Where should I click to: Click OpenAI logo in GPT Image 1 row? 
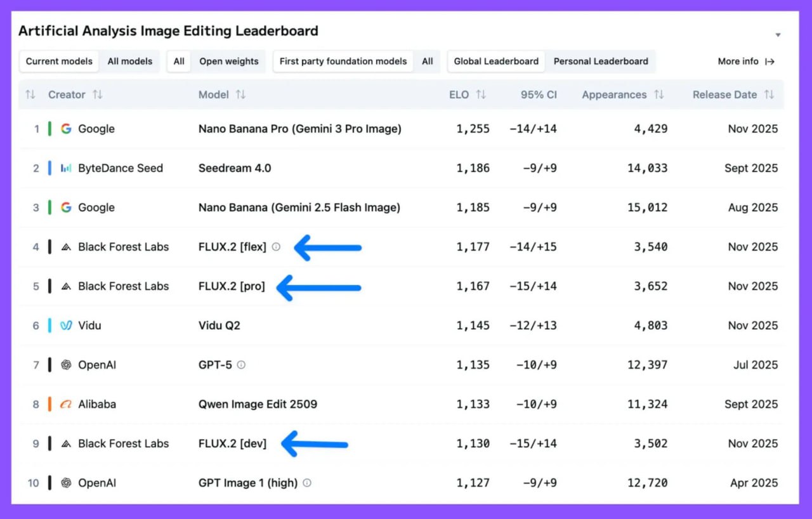(66, 483)
